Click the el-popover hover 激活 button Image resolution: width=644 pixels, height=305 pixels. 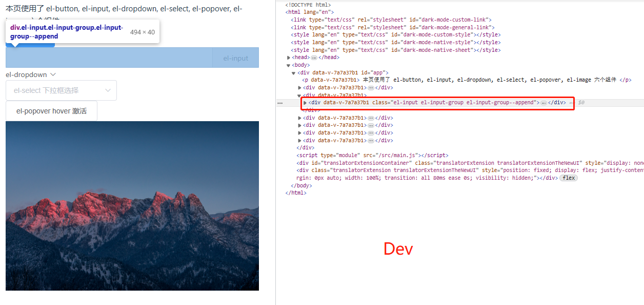pos(51,111)
